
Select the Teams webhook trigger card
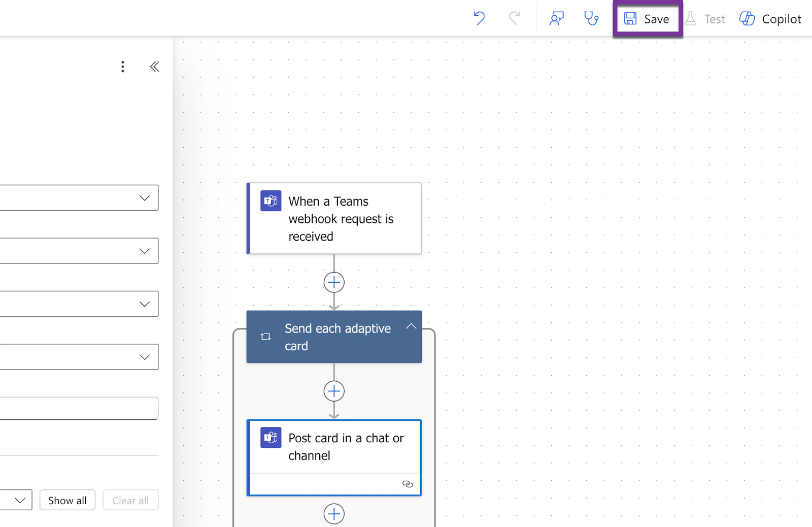tap(334, 218)
